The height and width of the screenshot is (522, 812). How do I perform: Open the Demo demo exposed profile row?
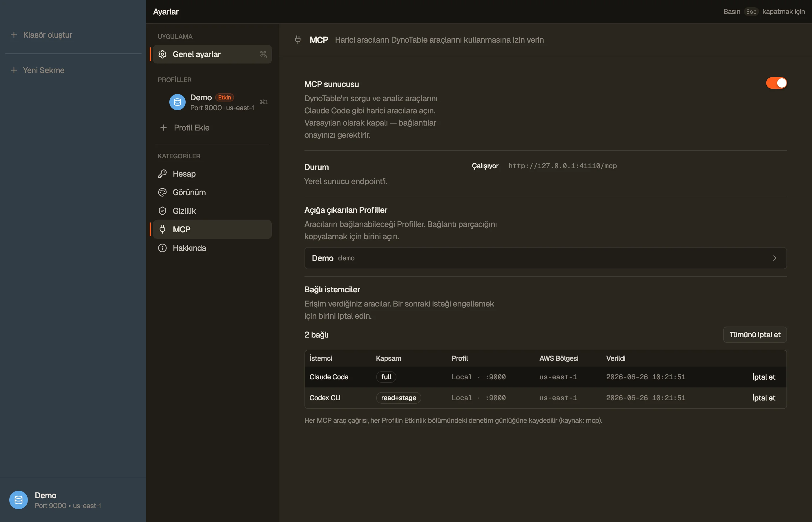coord(545,258)
